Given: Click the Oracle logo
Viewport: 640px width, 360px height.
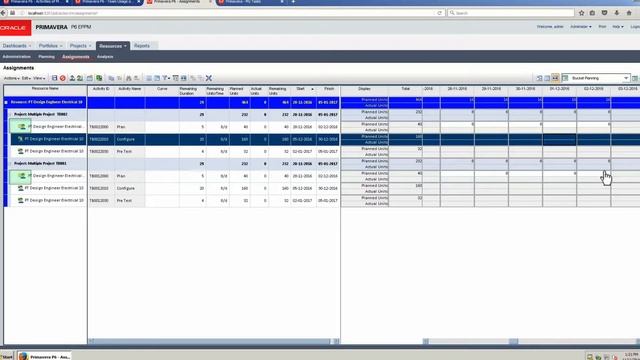Looking at the screenshot, I should [15, 28].
